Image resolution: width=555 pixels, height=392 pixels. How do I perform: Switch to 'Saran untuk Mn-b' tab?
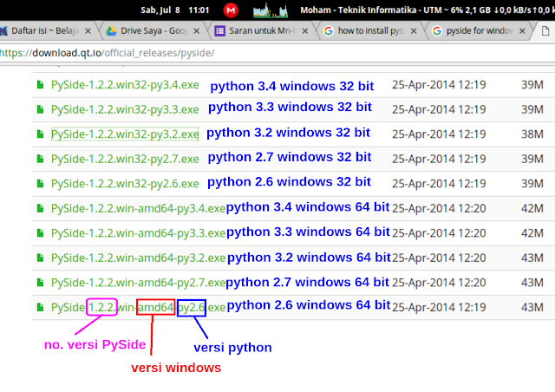coord(262,31)
